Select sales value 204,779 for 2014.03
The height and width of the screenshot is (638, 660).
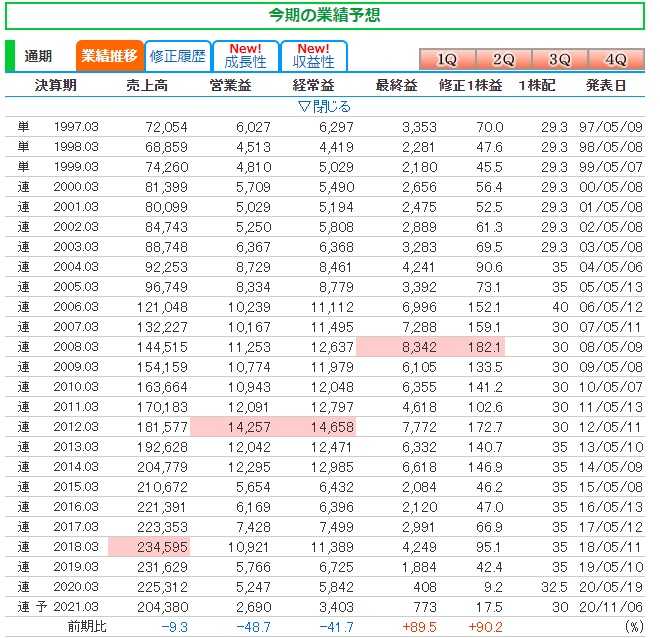coord(162,467)
